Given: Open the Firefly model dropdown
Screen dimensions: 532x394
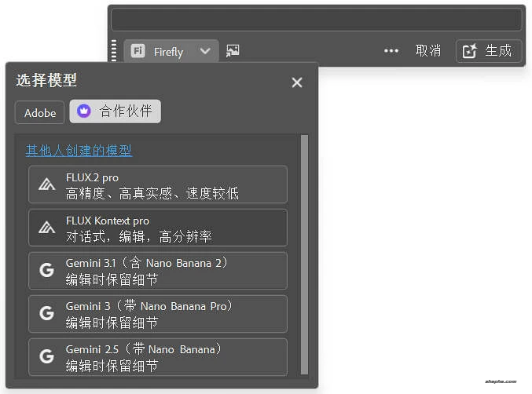Looking at the screenshot, I should [171, 51].
